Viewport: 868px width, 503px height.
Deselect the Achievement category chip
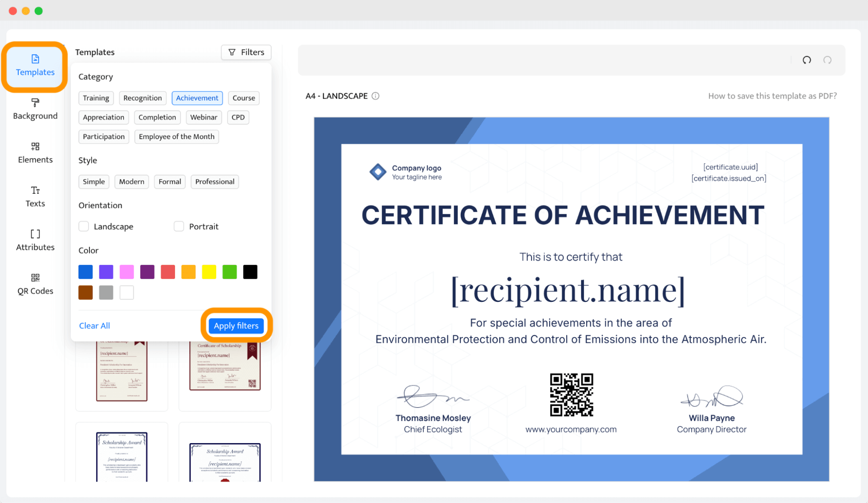(197, 98)
